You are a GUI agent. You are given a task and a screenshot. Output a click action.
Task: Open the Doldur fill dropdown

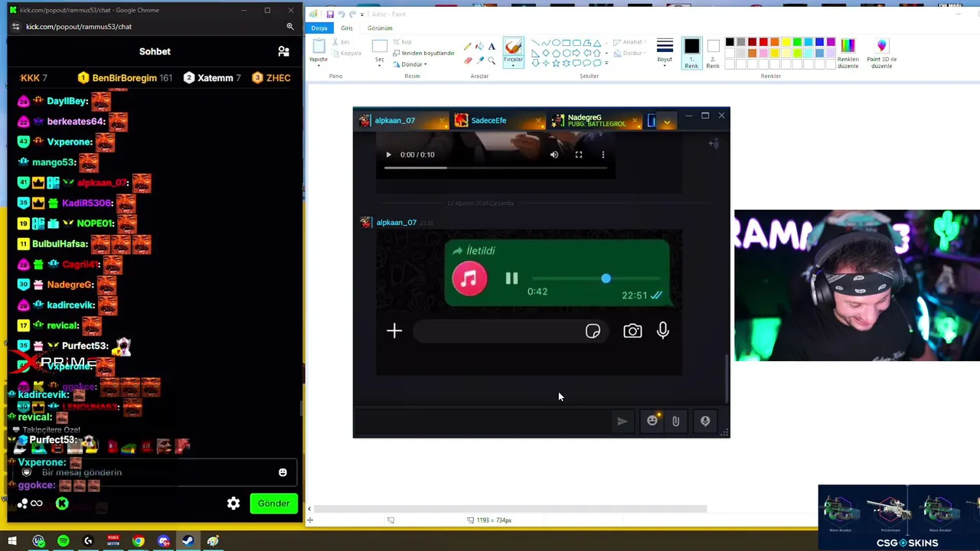(629, 53)
